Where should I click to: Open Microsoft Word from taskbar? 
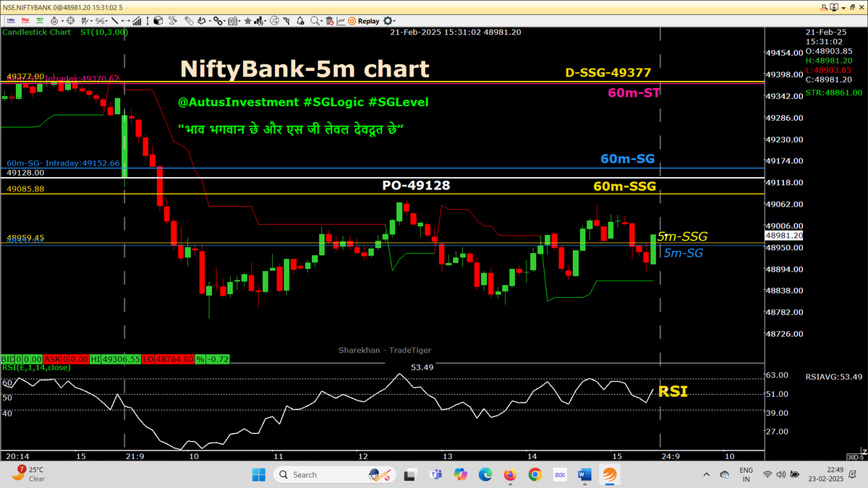(x=584, y=474)
